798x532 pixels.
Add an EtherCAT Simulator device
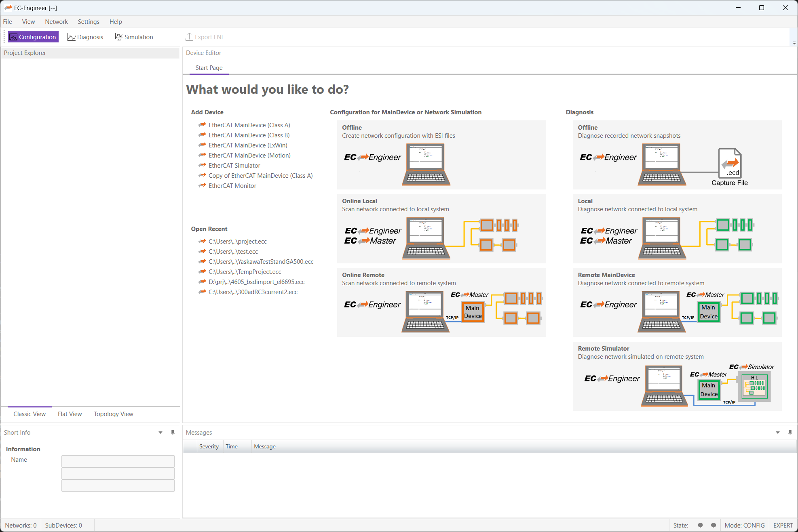point(234,165)
